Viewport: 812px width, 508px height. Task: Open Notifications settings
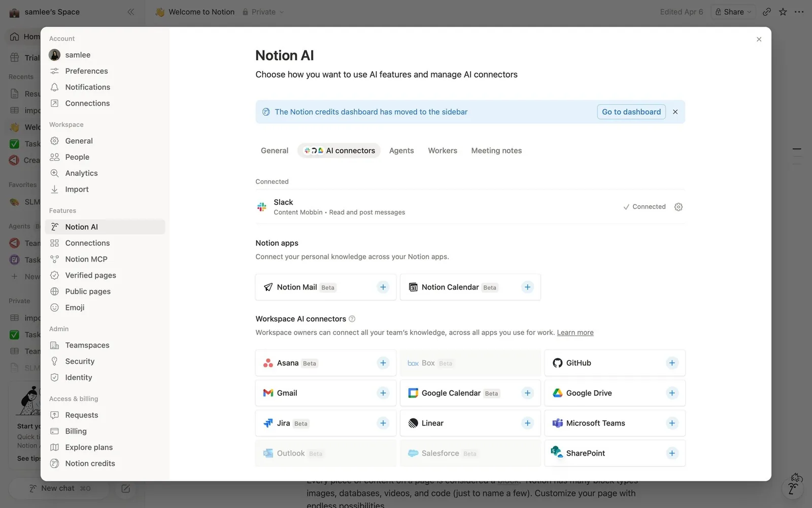click(105, 87)
